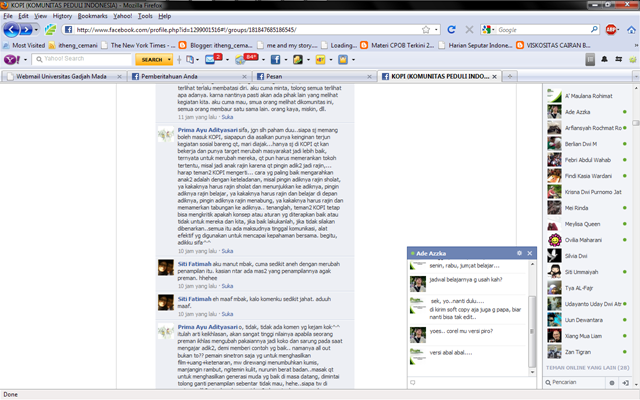Click the chat conversation scrollbar thumb
The height and width of the screenshot is (400, 640).
(532, 331)
